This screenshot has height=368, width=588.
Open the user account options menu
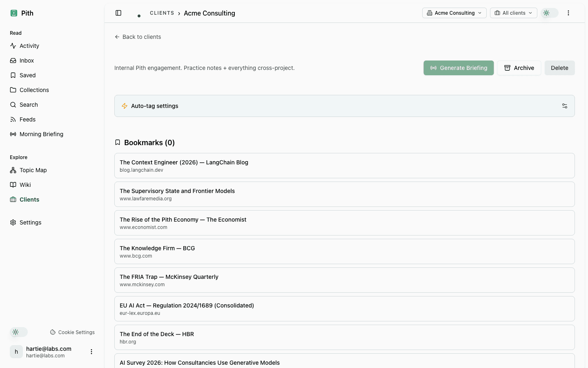(91, 352)
